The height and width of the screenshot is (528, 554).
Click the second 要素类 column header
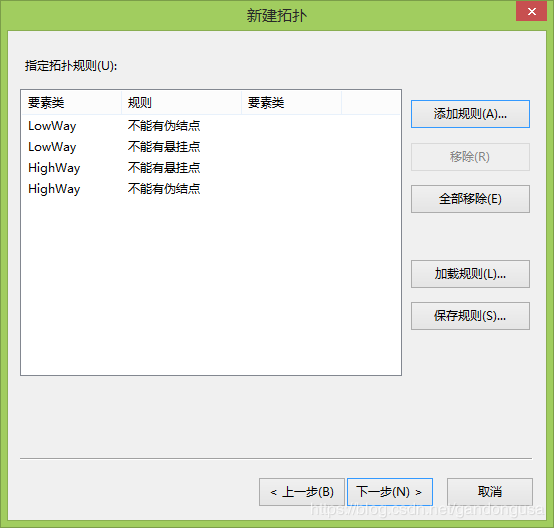pos(291,103)
